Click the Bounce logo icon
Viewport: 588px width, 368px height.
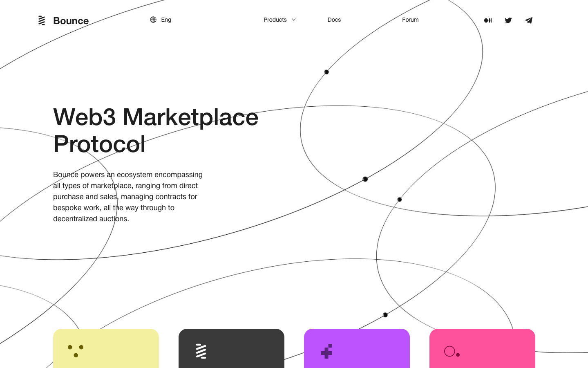[42, 20]
